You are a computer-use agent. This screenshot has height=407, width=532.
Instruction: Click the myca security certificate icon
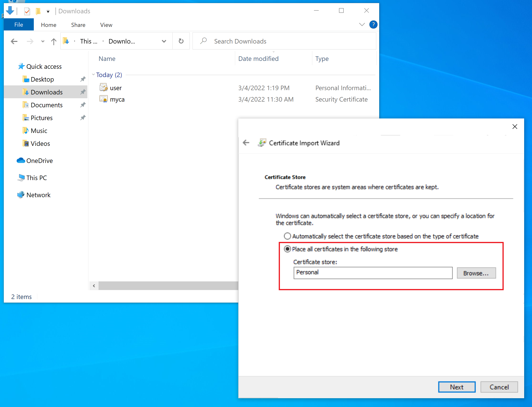click(104, 99)
